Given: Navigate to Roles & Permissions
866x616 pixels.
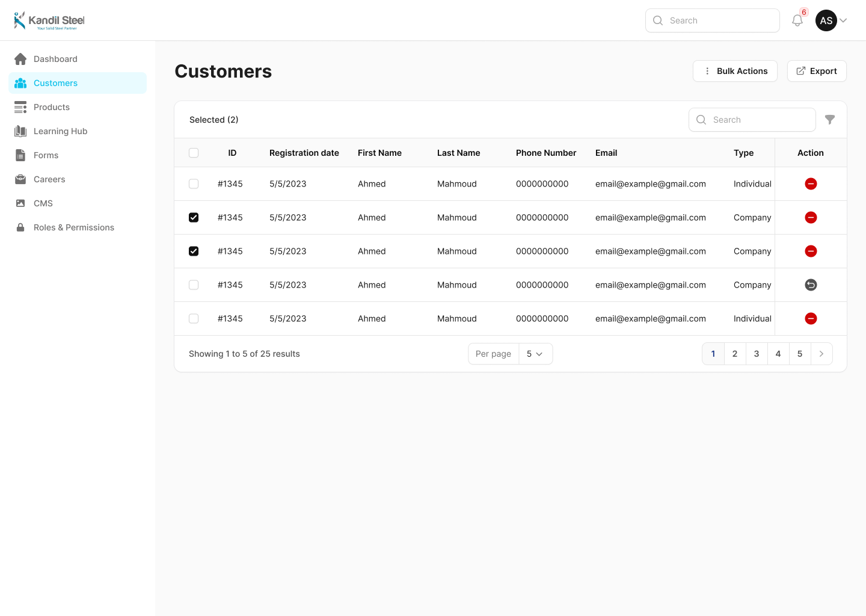Looking at the screenshot, I should 73,227.
